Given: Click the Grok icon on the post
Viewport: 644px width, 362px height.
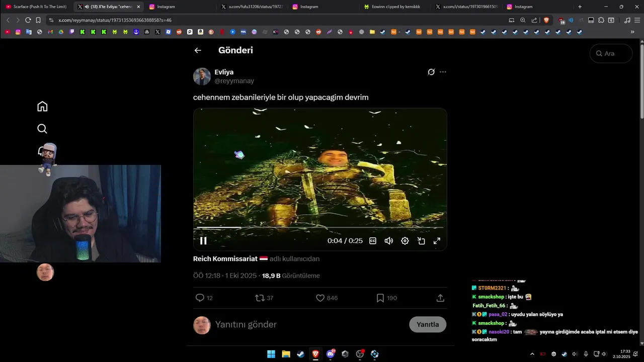Looking at the screenshot, I should pos(431,72).
